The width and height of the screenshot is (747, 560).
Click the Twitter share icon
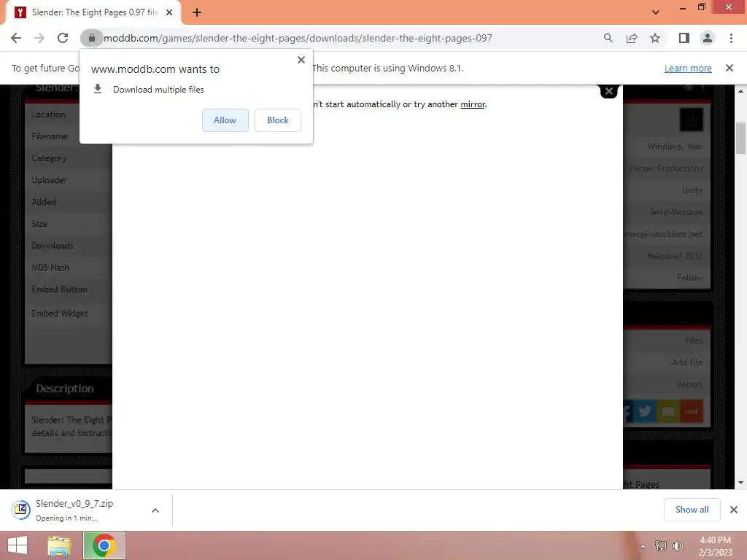pyautogui.click(x=645, y=411)
